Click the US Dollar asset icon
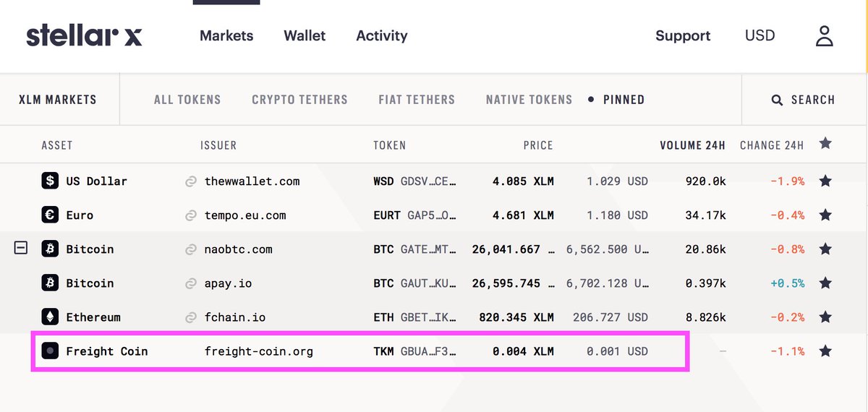This screenshot has height=412, width=868. [50, 181]
